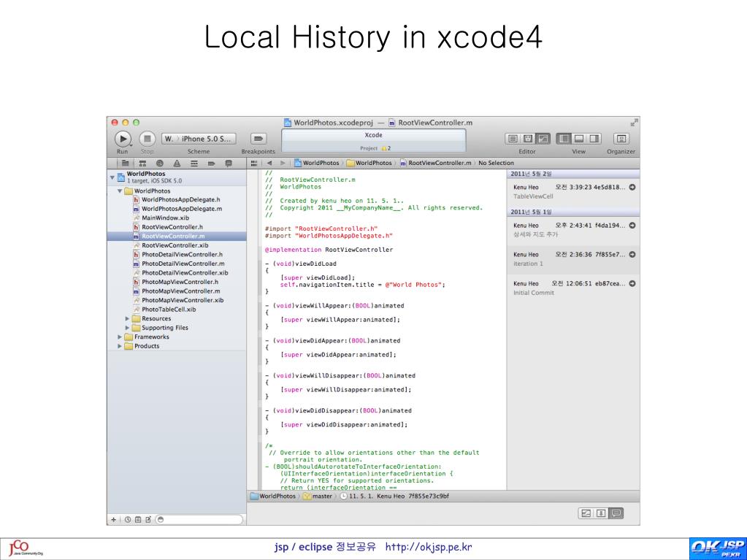Click master branch in bottom jump bar
The image size is (747, 560).
point(318,496)
